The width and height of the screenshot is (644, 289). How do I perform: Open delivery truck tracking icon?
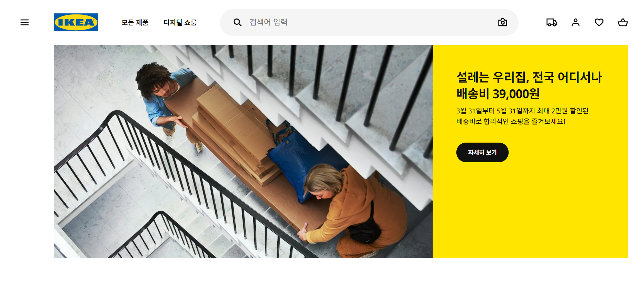tap(552, 22)
